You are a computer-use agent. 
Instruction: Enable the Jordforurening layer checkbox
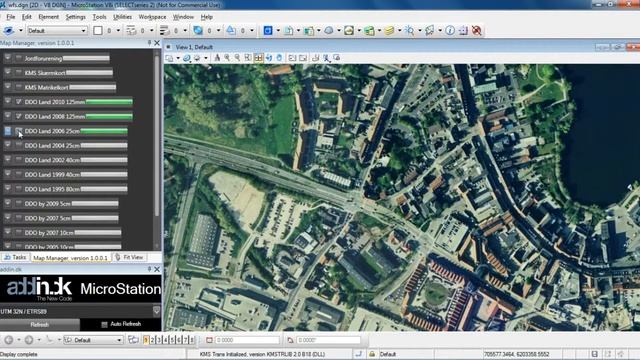(19, 58)
